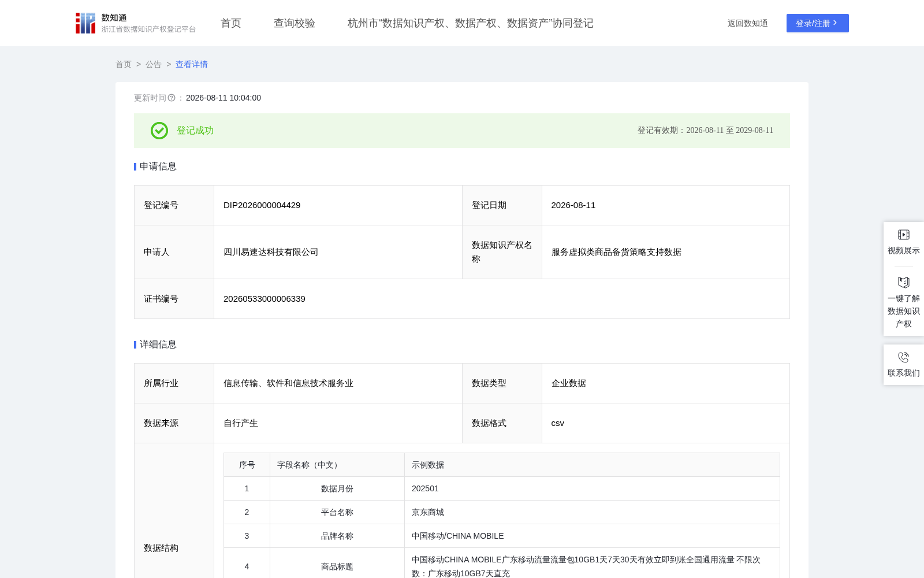Click the 证书编号 label cell

point(174,299)
